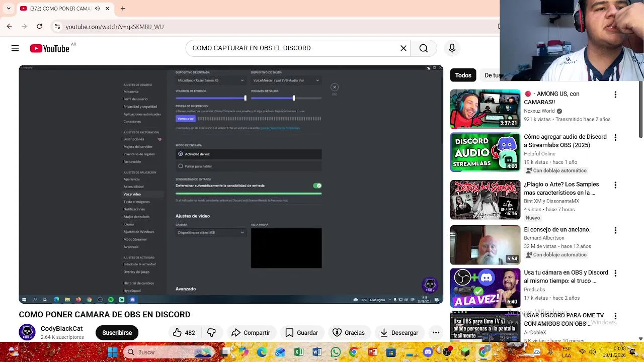Click the Nexxuz World channel name
This screenshot has width=644, height=362.
[x=539, y=111]
